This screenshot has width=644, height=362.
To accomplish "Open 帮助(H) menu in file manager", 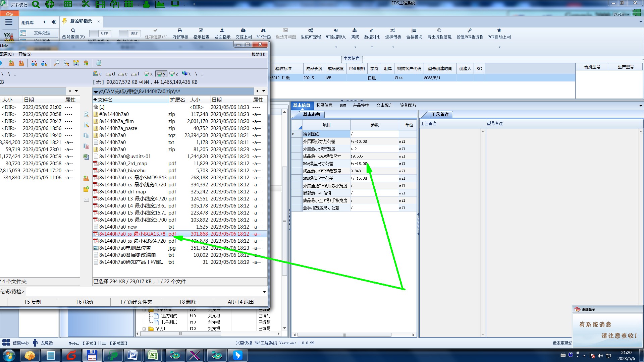I will [x=258, y=54].
